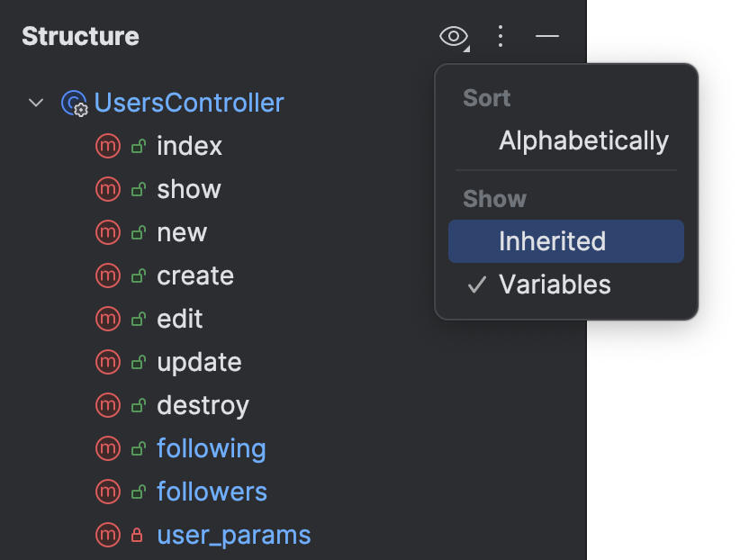Click the method icon beside destroy

point(108,405)
